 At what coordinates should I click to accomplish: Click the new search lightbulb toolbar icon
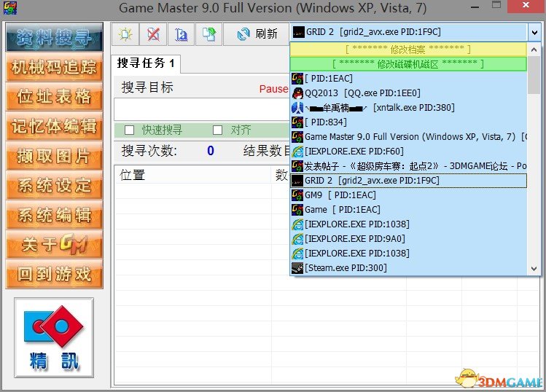[125, 34]
